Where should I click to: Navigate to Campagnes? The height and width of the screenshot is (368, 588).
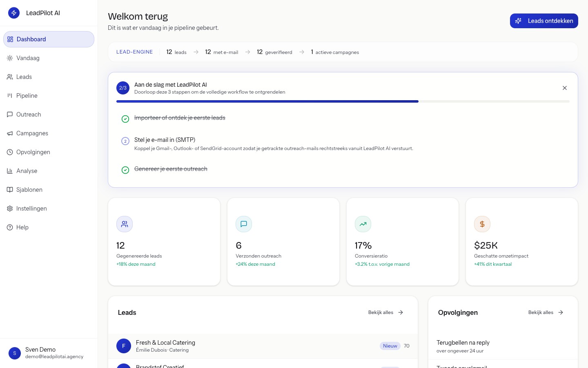click(49, 133)
